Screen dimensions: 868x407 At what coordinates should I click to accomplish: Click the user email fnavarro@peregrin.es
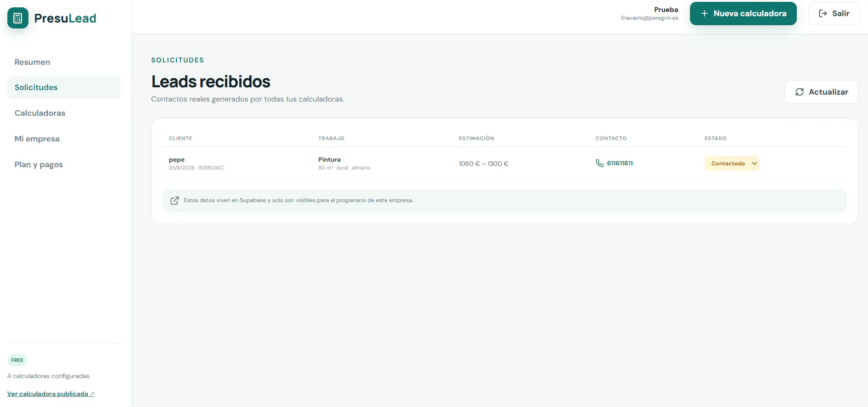tap(650, 18)
